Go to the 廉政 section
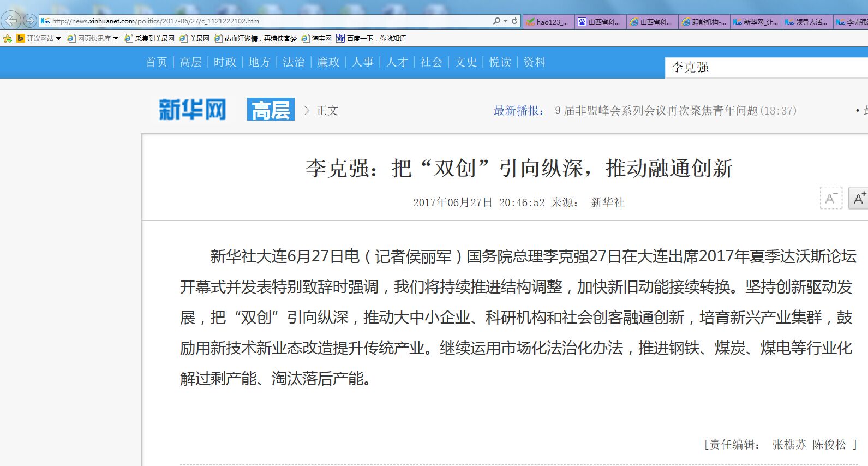868x466 pixels. pyautogui.click(x=328, y=62)
